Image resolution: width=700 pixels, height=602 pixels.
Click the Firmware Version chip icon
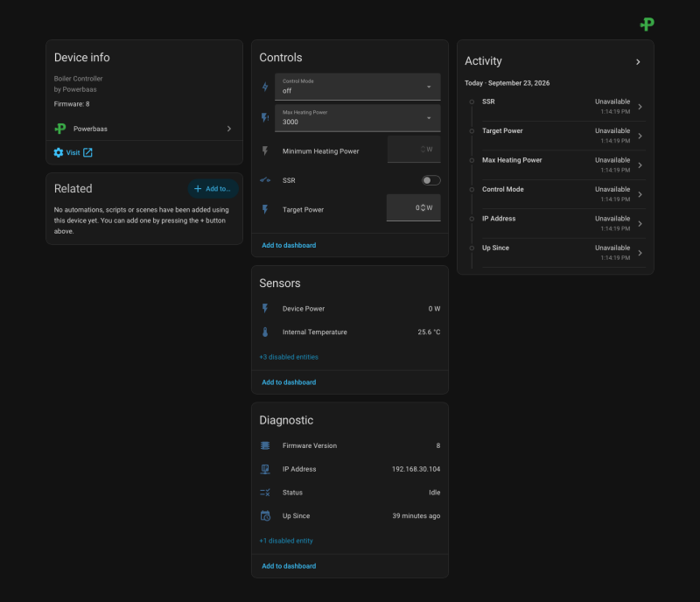265,445
